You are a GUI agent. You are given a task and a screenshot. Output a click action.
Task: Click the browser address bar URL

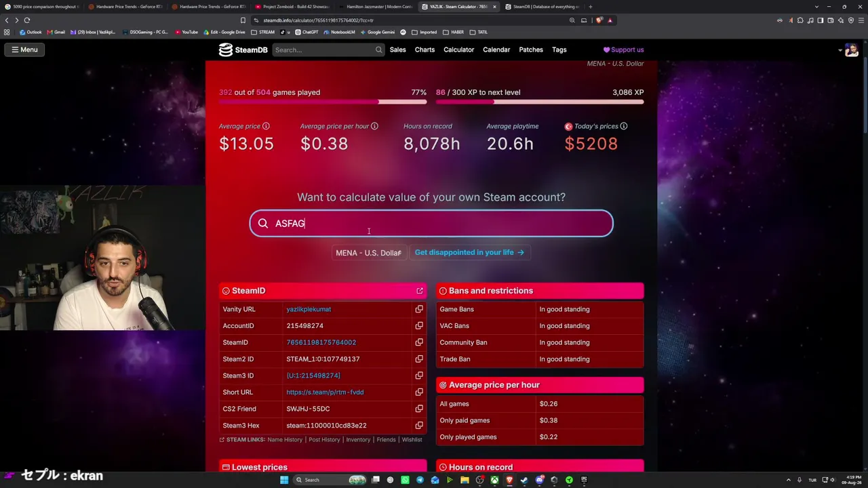click(319, 20)
